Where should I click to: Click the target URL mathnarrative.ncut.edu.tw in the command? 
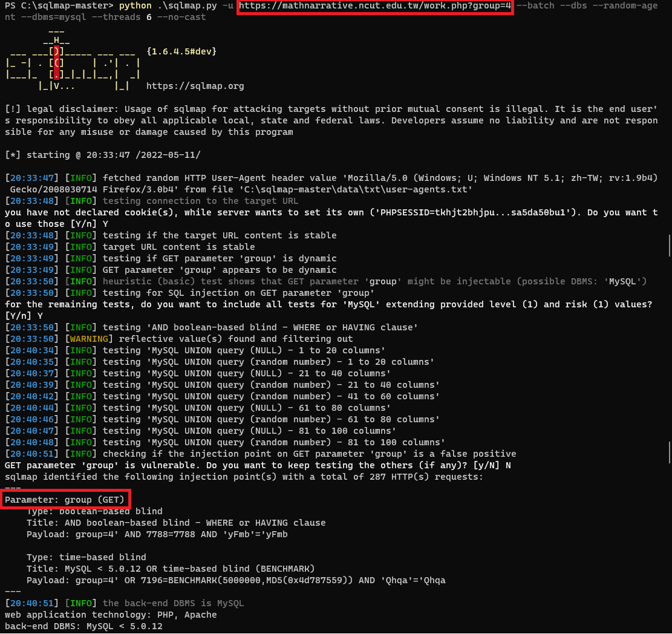375,6
